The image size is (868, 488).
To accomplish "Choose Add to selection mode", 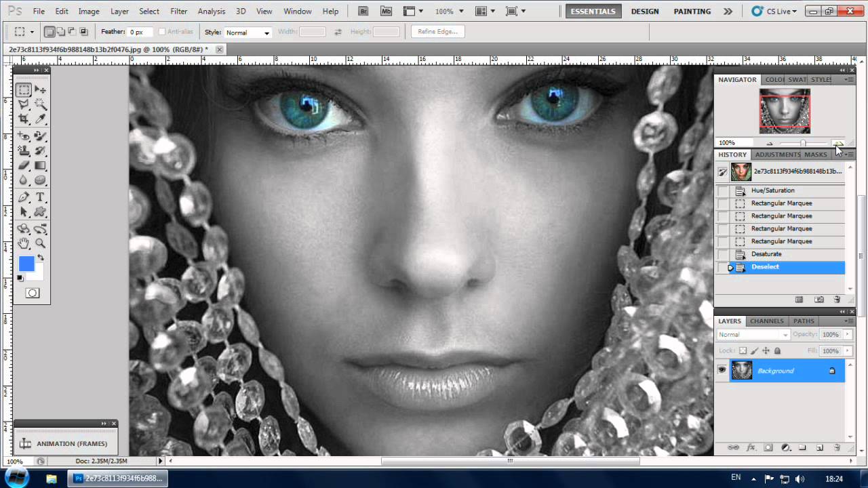I will point(60,32).
